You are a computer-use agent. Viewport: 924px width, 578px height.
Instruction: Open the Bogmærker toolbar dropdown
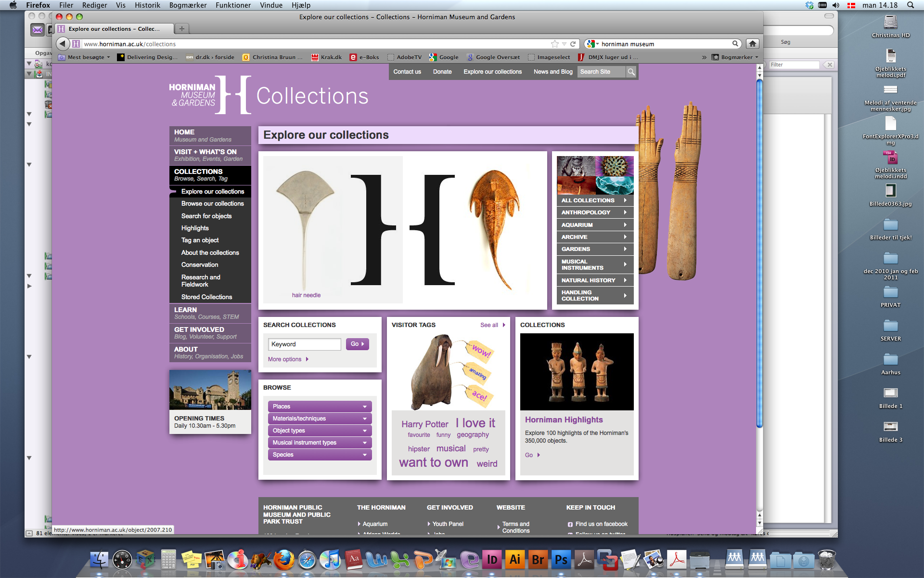pyautogui.click(x=735, y=57)
